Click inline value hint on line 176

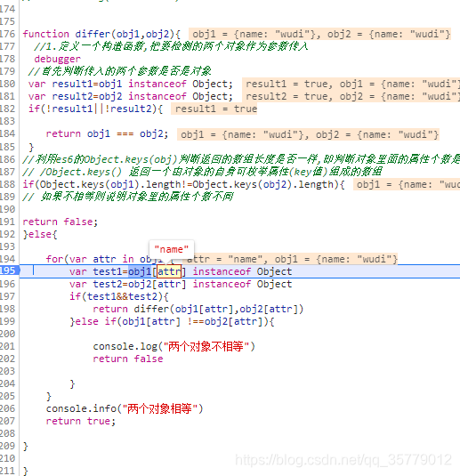[x=319, y=34]
